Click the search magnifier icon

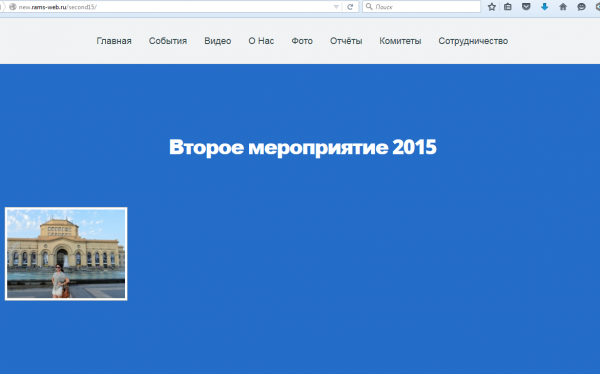369,7
